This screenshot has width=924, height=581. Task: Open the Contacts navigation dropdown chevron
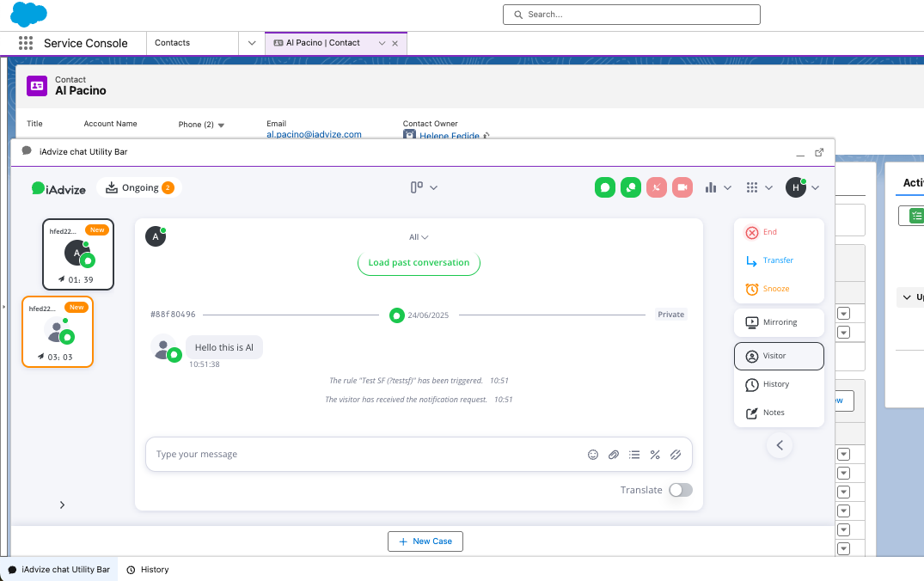252,43
